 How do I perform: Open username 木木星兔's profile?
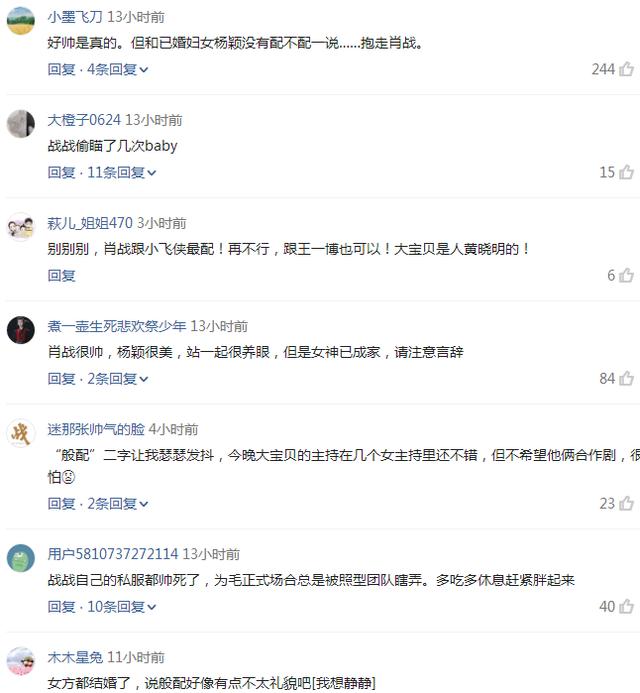75,657
